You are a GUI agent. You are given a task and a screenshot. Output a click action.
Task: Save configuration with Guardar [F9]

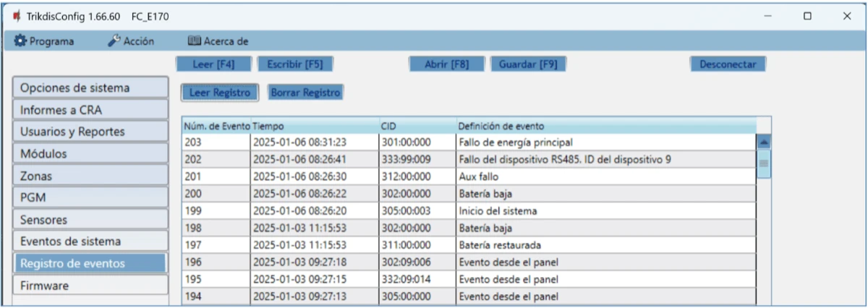pyautogui.click(x=528, y=64)
